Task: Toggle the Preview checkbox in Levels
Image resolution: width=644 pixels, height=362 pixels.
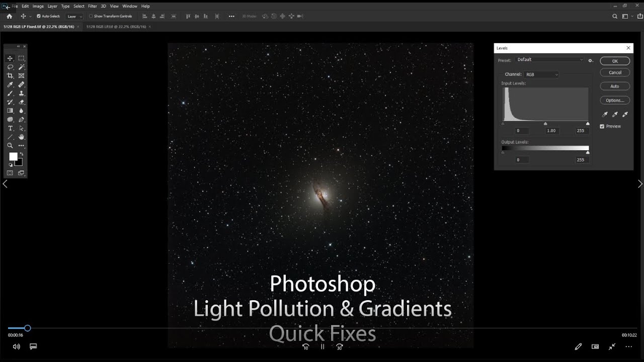Action: pos(602,126)
